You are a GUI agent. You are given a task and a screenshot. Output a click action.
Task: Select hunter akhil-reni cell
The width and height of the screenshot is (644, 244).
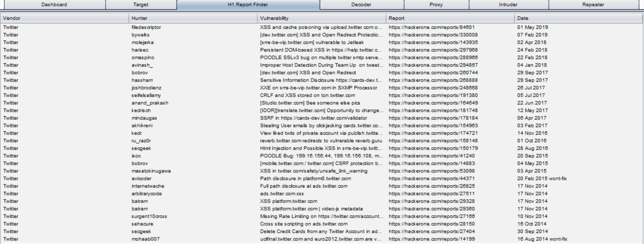193,126
